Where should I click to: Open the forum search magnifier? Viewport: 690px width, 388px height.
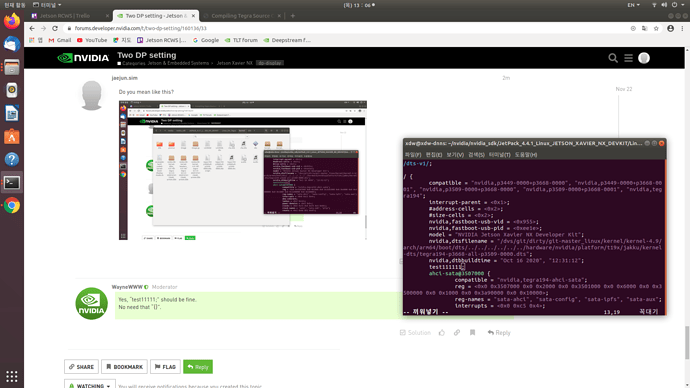click(x=613, y=58)
